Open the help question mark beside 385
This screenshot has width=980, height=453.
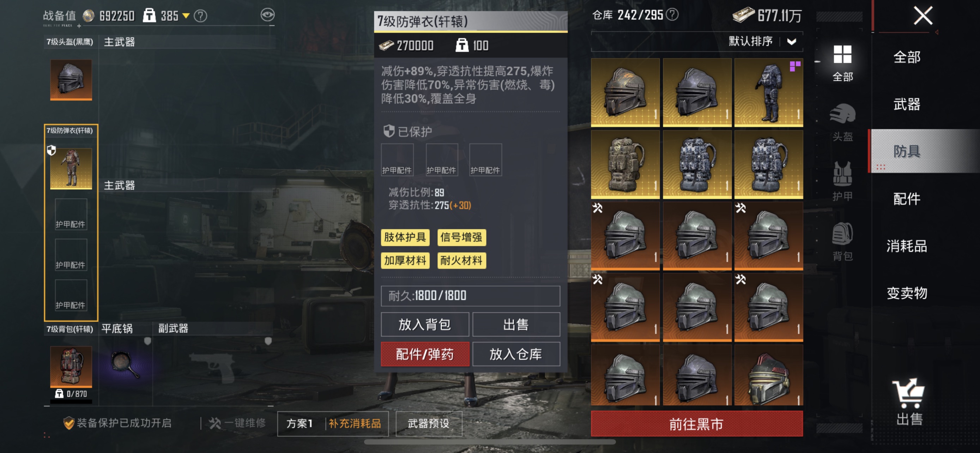pyautogui.click(x=200, y=16)
